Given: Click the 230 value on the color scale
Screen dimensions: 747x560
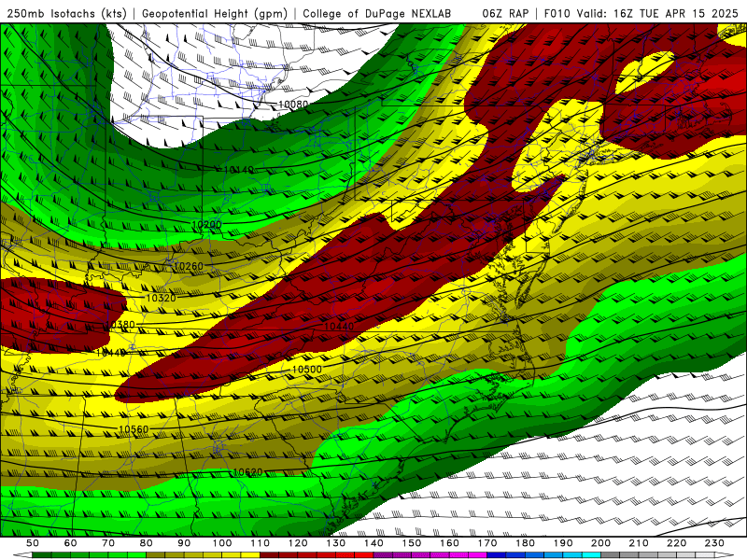Looking at the screenshot, I should [714, 543].
